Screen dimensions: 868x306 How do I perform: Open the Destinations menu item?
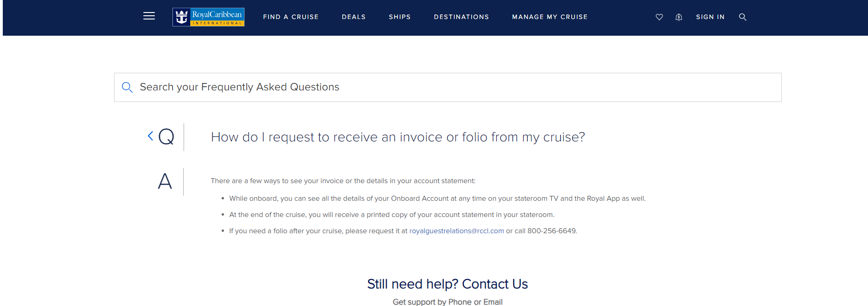tap(461, 17)
